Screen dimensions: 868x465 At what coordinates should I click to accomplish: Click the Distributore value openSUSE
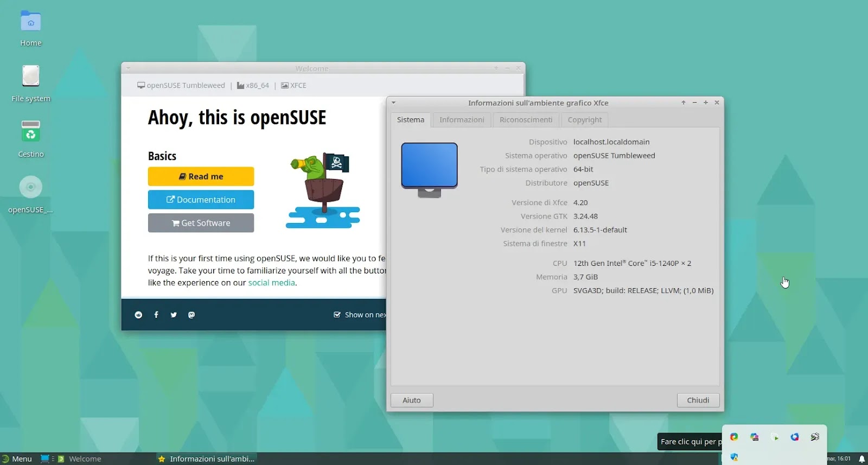coord(591,183)
